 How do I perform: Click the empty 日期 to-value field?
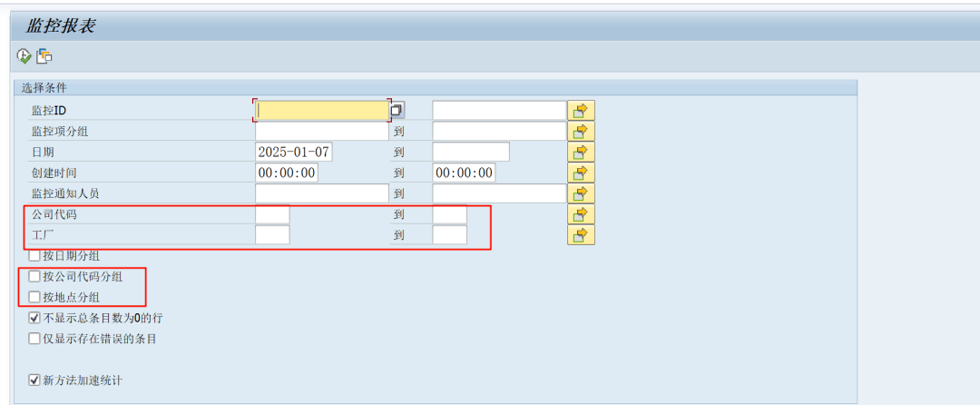tap(471, 152)
